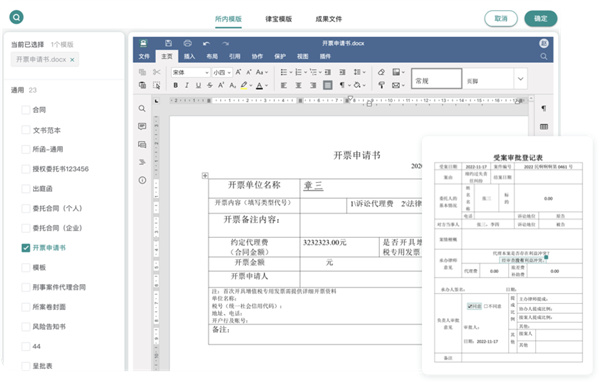
Task: Check the 委托合同（个人）checkbox
Action: click(x=26, y=209)
